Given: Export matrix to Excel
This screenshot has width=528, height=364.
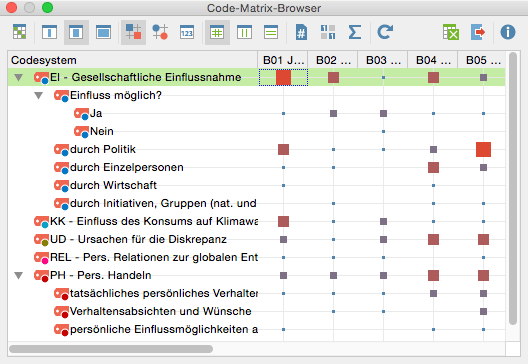Looking at the screenshot, I should tap(451, 32).
